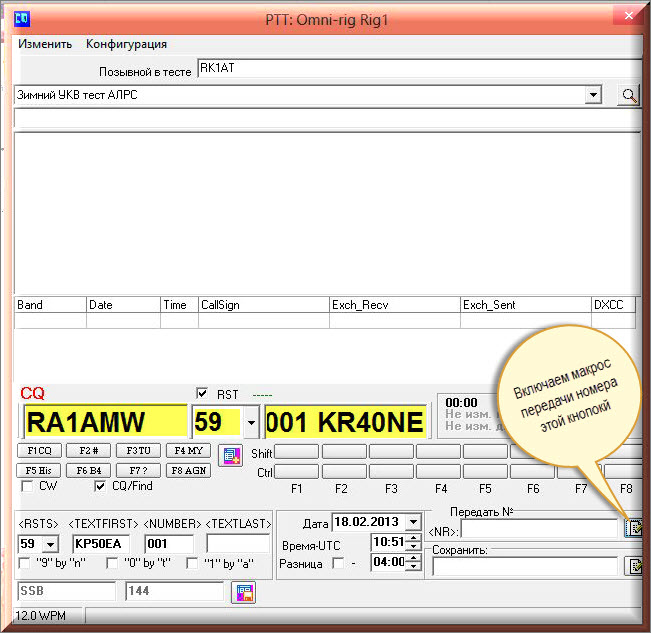The height and width of the screenshot is (633, 651).
Task: Click the icon beside the 144 band field
Action: tap(242, 592)
